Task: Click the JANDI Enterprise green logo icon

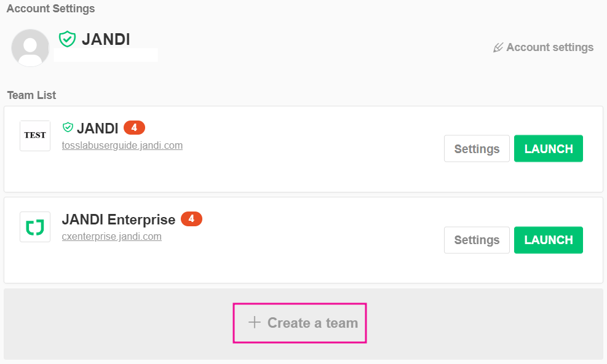Action: point(35,227)
